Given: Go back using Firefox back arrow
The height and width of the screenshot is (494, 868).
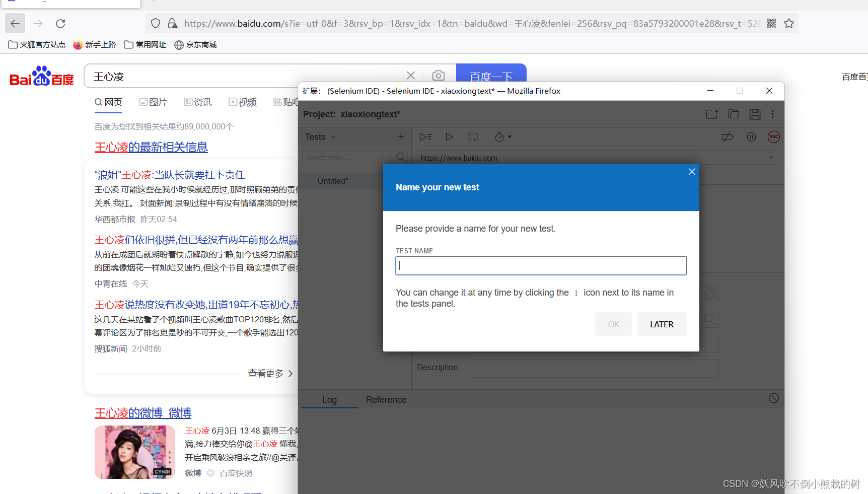Looking at the screenshot, I should 15,24.
